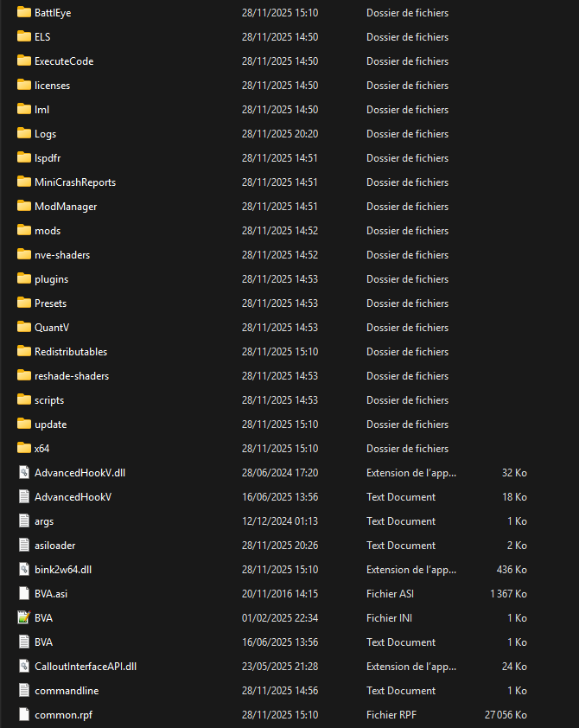
Task: Click the reshade-shaders folder icon
Action: coord(23,375)
